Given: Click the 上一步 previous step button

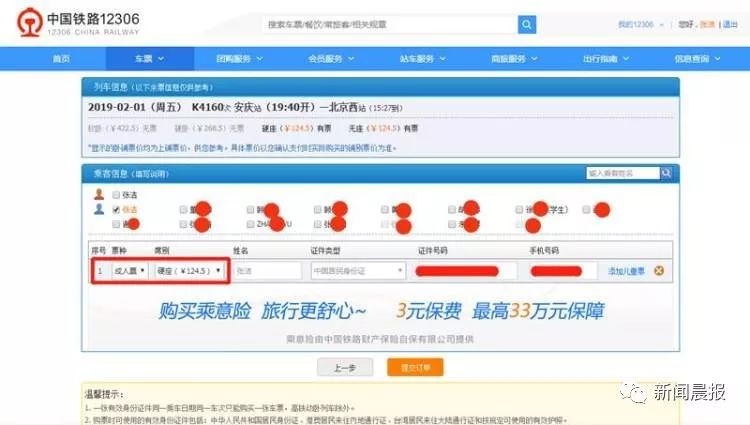Looking at the screenshot, I should [345, 368].
